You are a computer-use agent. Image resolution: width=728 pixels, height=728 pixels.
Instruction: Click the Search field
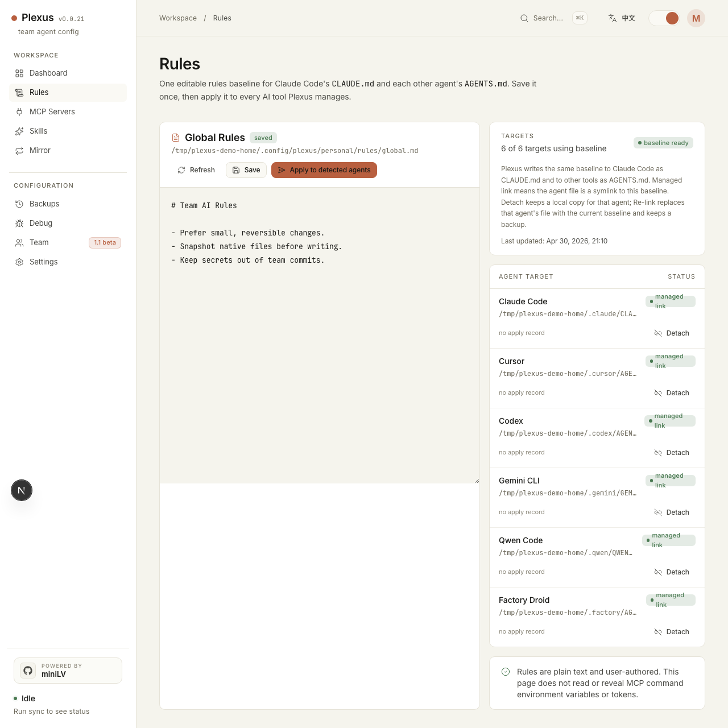pyautogui.click(x=553, y=18)
